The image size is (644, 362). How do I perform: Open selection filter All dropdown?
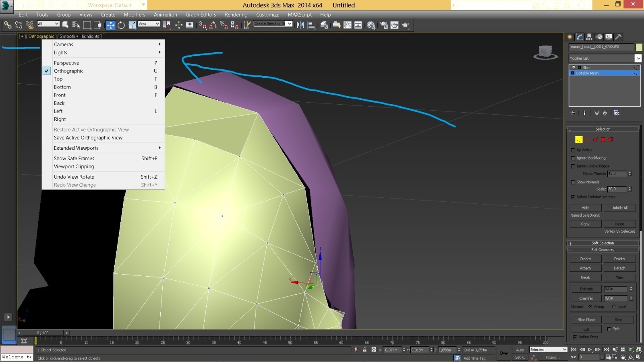coord(48,24)
